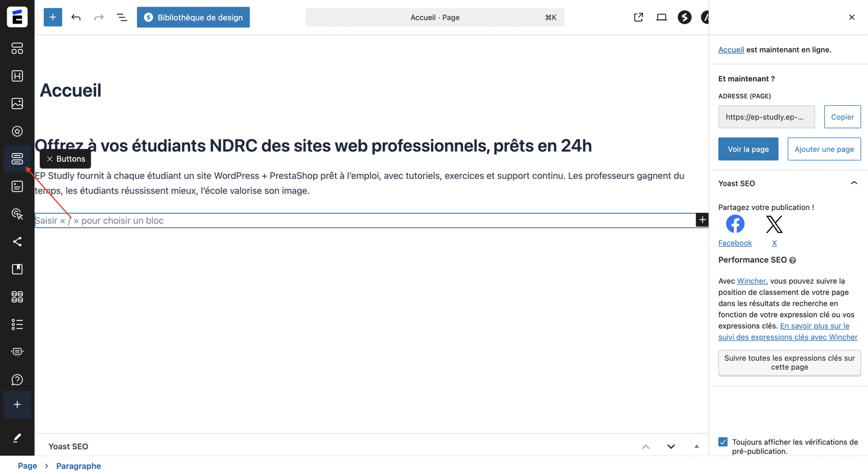Select the Image block sidebar icon
The width and height of the screenshot is (868, 474).
[17, 104]
